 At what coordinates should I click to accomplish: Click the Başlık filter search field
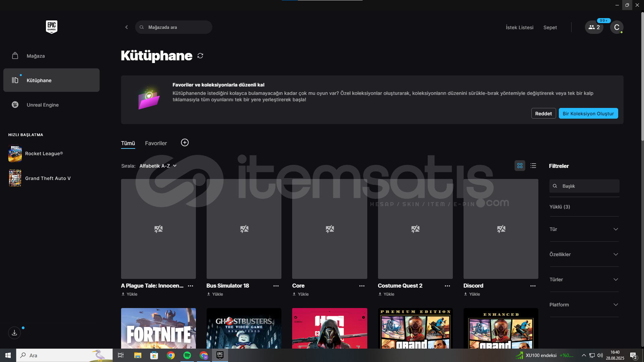[584, 186]
